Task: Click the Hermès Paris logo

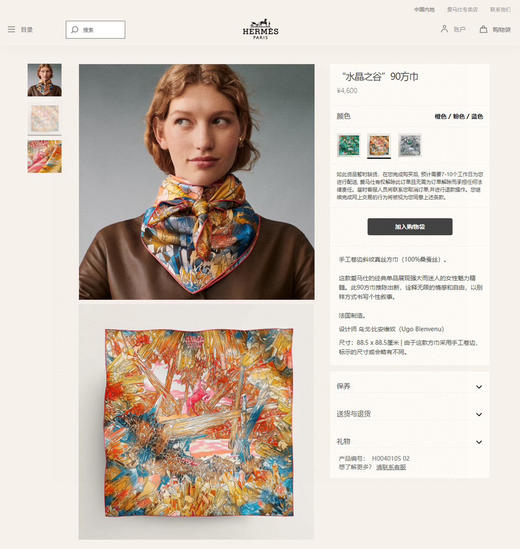Action: (x=261, y=28)
